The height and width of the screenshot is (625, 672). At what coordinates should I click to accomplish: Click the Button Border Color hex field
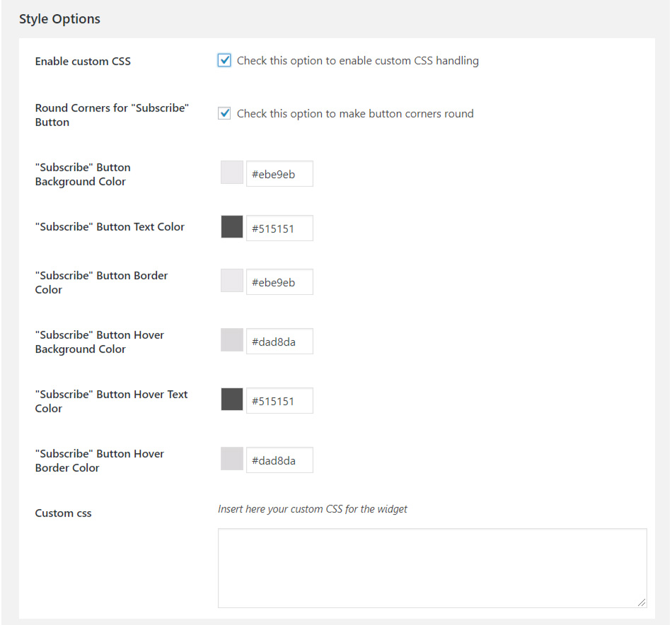[279, 282]
